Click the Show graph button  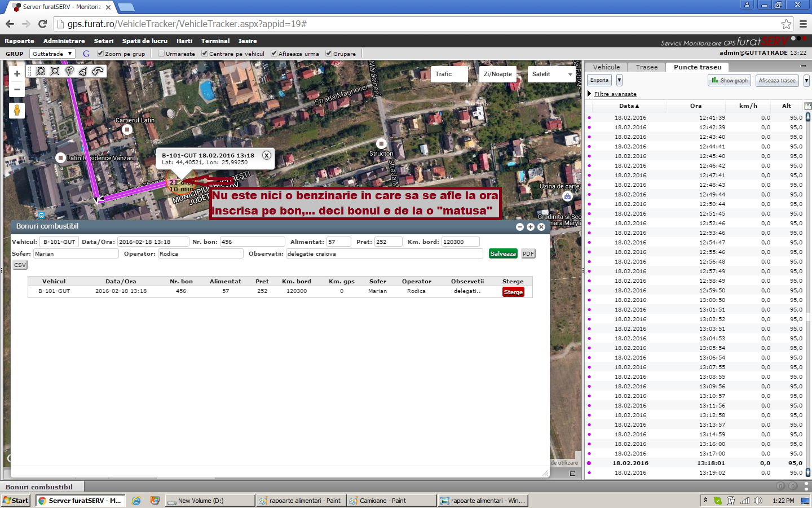[x=729, y=80]
